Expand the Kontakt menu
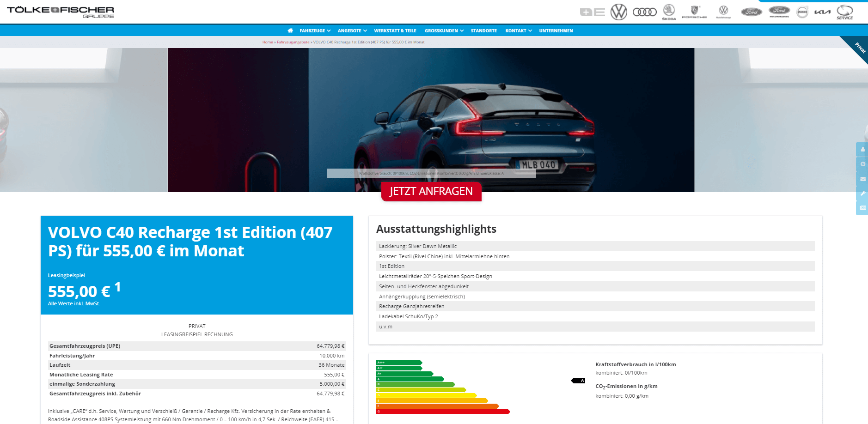Image resolution: width=868 pixels, height=424 pixels. click(x=519, y=30)
